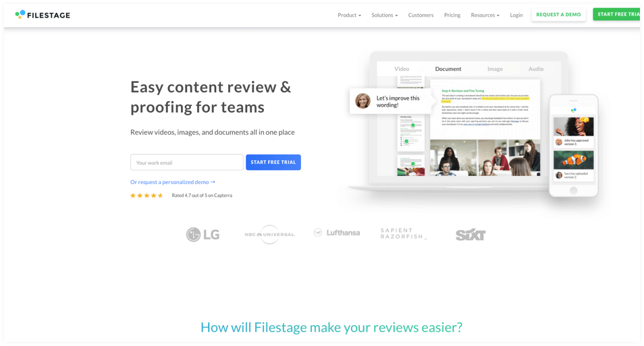
Task: Click the Sixt logo
Action: tap(471, 235)
